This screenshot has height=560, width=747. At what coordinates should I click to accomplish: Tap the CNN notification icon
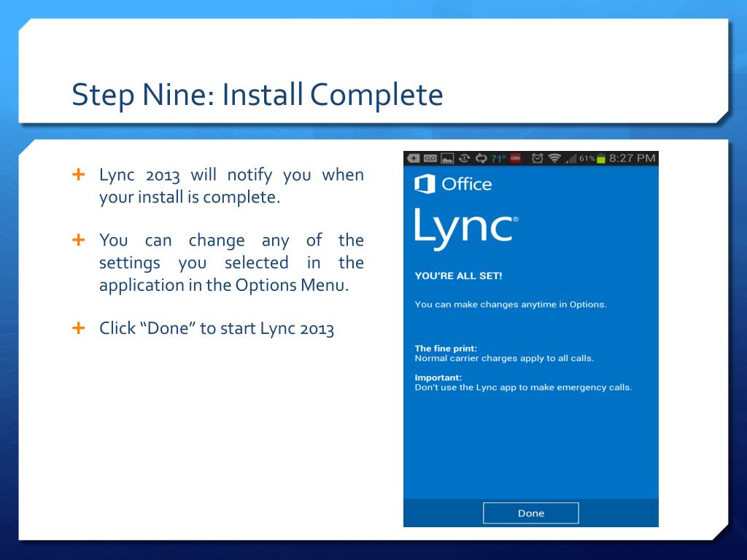516,158
